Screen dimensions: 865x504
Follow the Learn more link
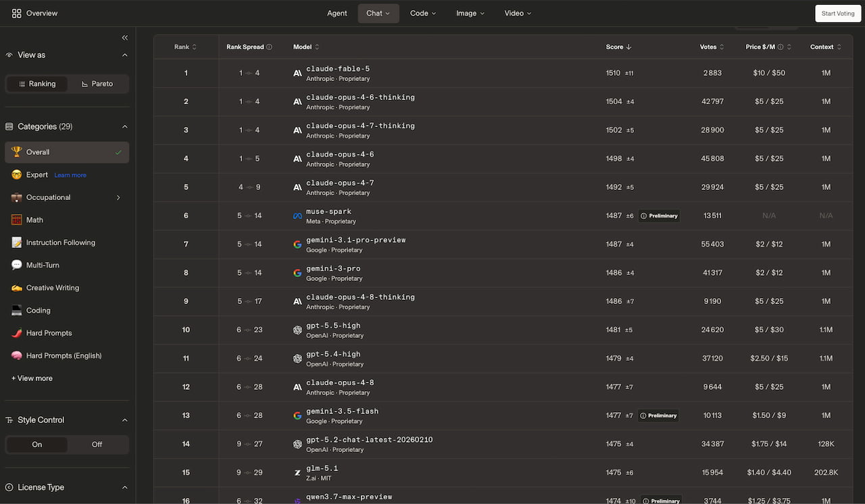(x=70, y=175)
